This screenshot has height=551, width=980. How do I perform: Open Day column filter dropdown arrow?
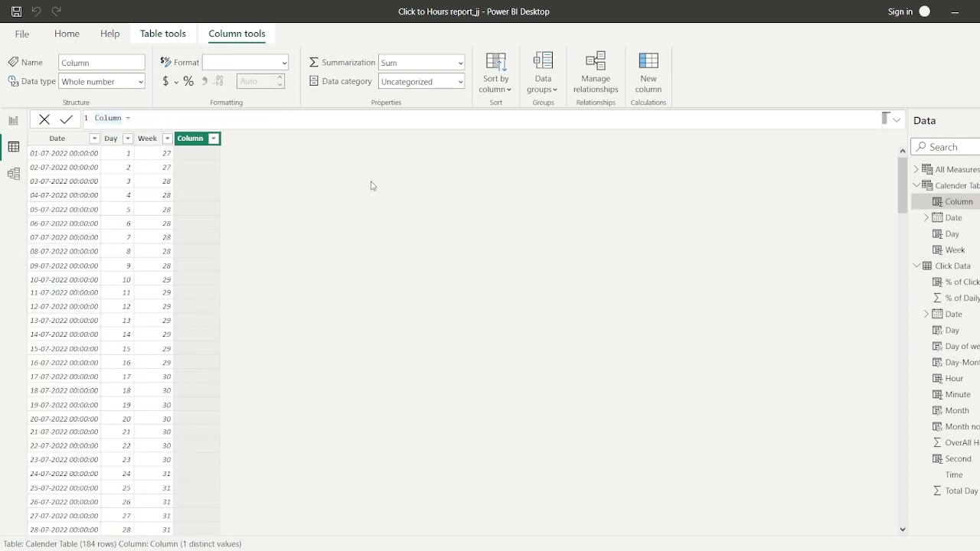(128, 139)
